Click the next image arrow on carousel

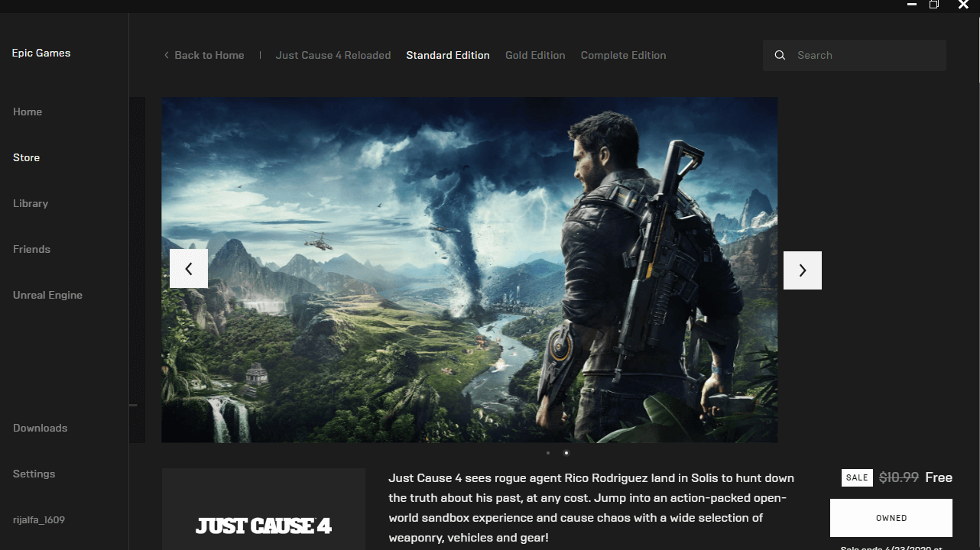[x=802, y=270]
